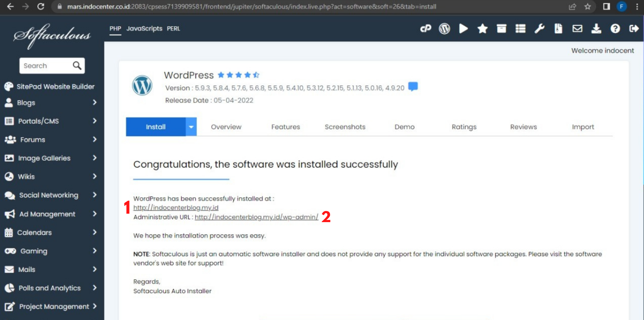Open the Install dropdown arrow

(x=191, y=127)
